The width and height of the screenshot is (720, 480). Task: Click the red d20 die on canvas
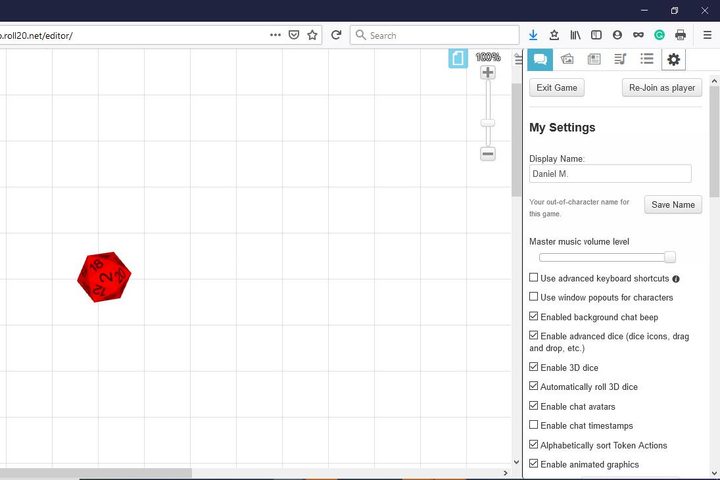104,277
